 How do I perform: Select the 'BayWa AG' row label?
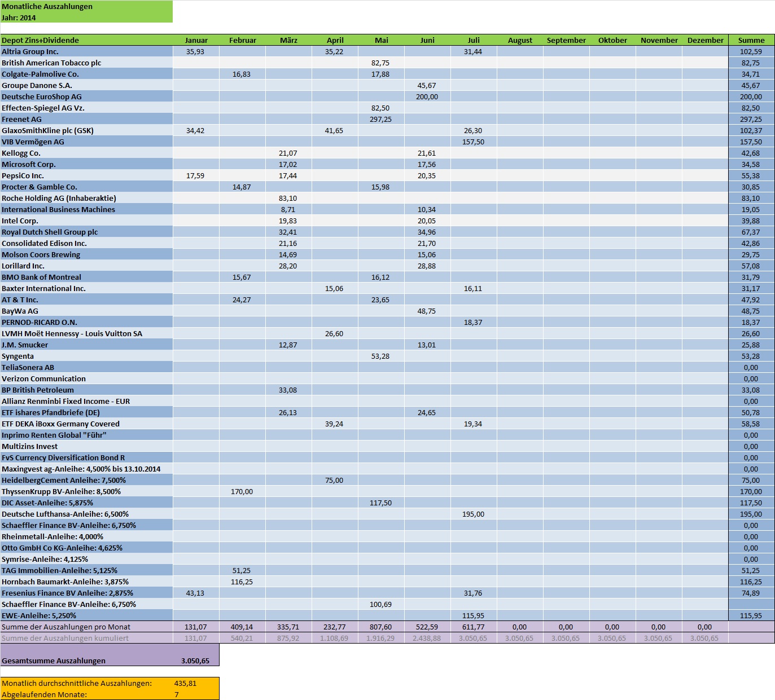[x=86, y=311]
